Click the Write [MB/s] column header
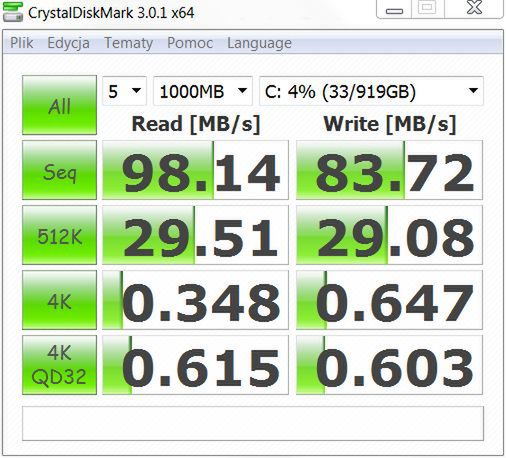This screenshot has width=506, height=458. [390, 124]
